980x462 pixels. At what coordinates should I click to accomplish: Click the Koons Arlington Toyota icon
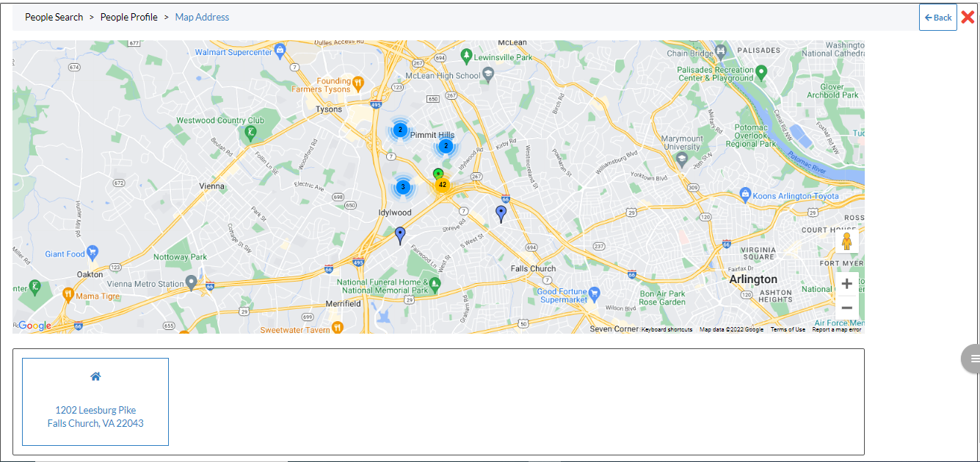pyautogui.click(x=746, y=195)
